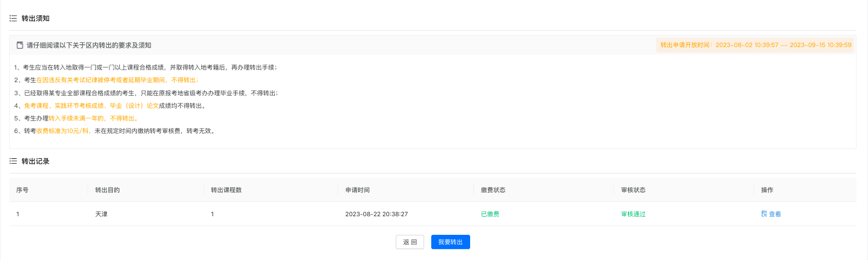Click the 操作 column header
The height and width of the screenshot is (260, 868).
click(x=767, y=190)
